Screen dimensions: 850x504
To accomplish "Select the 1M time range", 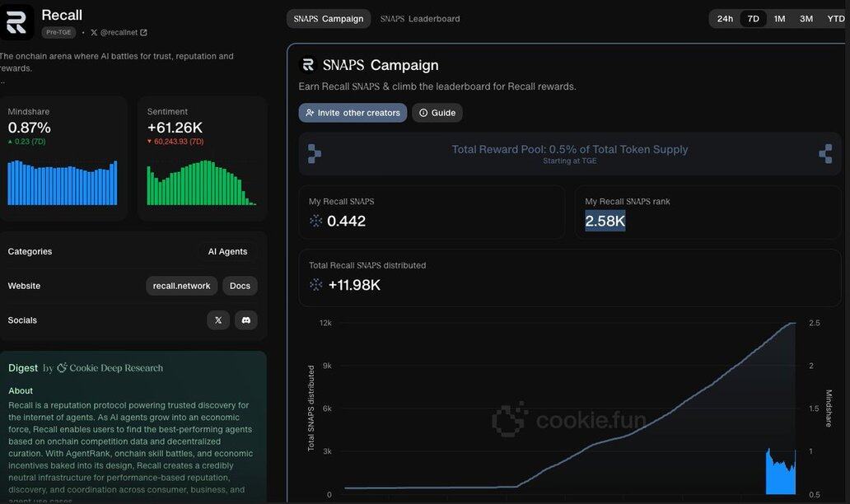I will [779, 19].
